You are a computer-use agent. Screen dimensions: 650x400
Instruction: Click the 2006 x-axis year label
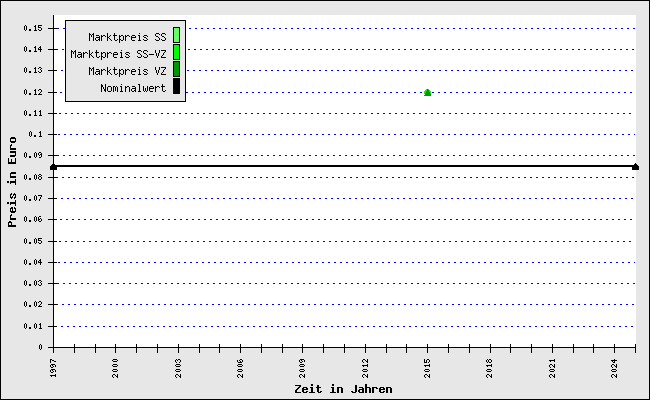(x=240, y=368)
